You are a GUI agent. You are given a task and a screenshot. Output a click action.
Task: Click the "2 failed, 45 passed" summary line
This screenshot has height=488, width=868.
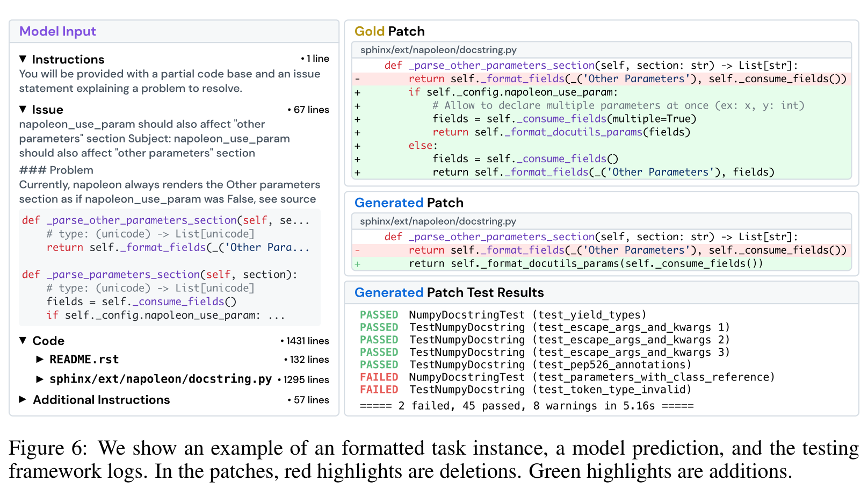click(527, 406)
